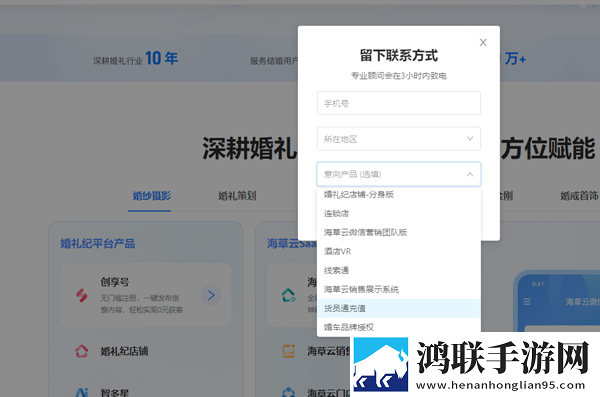Open 创享号 product title
Screen dimensions: 600x397
tap(115, 282)
